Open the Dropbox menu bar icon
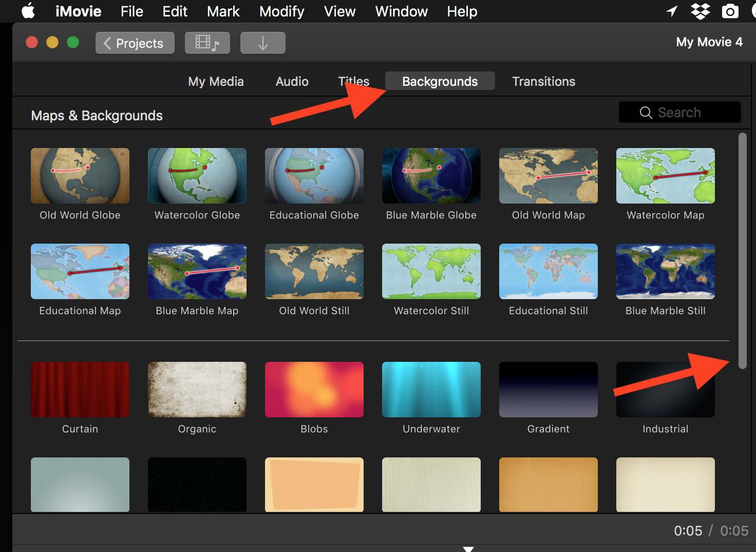The image size is (756, 552). [701, 11]
